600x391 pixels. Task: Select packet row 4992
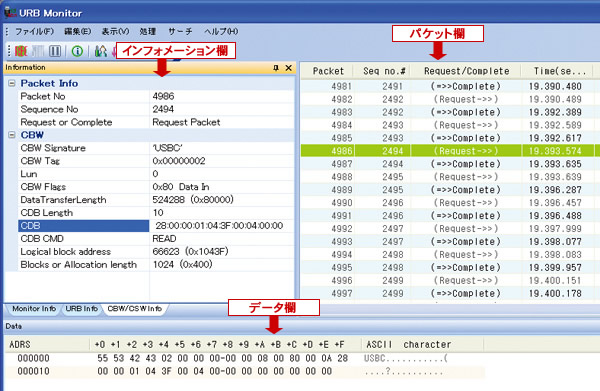click(450, 229)
